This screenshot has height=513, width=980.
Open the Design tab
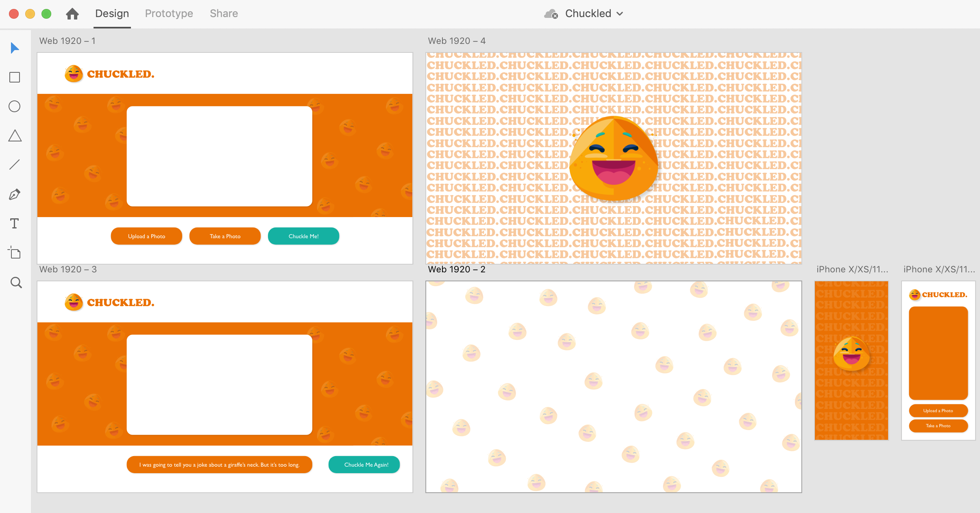tap(112, 14)
